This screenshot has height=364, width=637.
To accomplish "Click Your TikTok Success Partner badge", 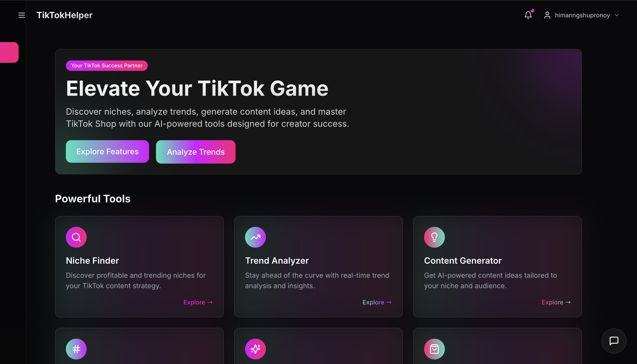I will (x=107, y=65).
